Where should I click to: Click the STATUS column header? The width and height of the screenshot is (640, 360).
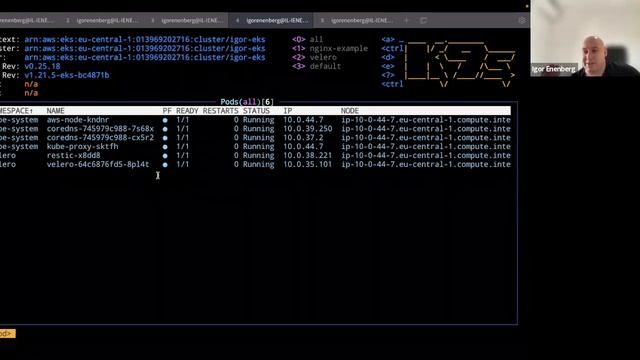(x=256, y=111)
